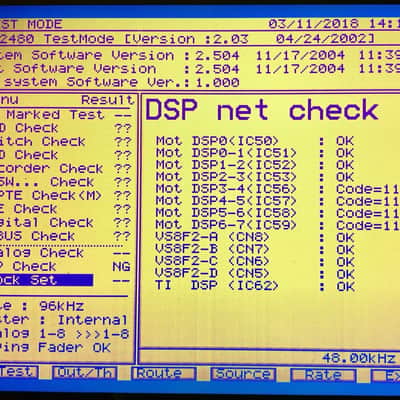Image resolution: width=400 pixels, height=400 pixels.
Task: Open the Source function tab
Action: 243,374
